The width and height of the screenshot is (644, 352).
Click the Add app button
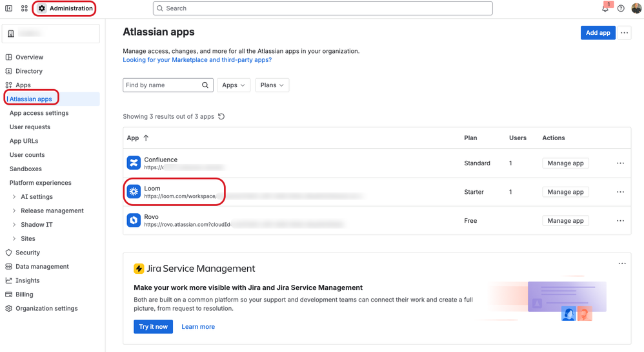[x=598, y=33]
